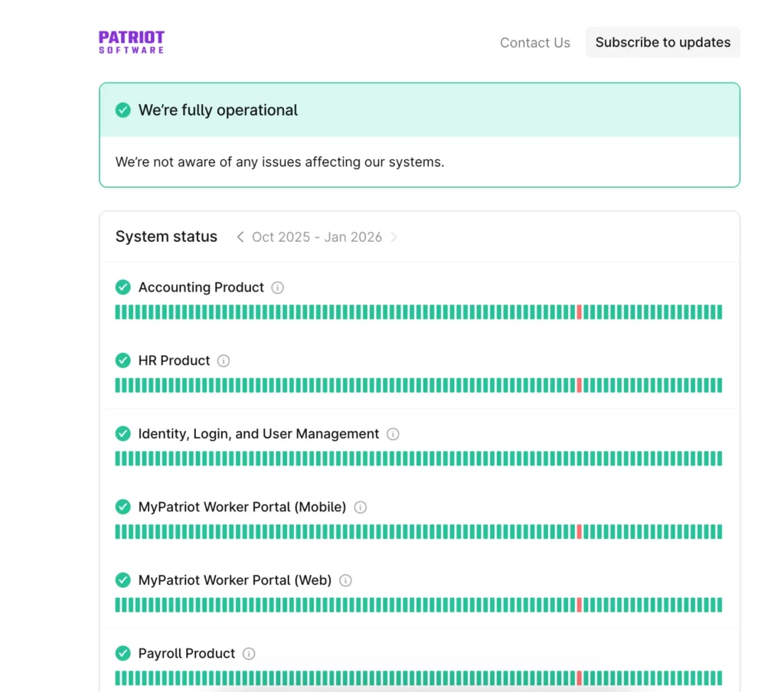This screenshot has width=784, height=692.
Task: Click the Patriot Software logo
Action: [132, 42]
